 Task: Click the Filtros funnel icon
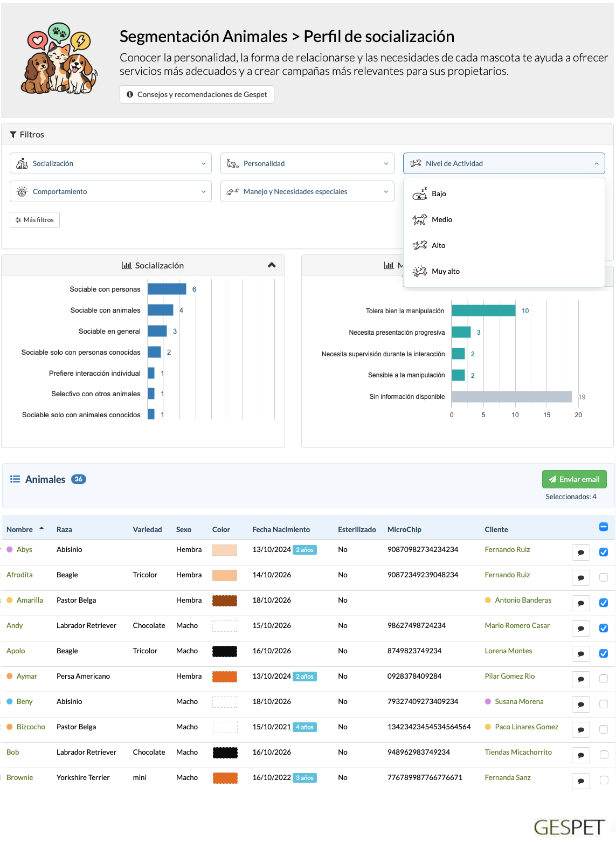tap(13, 135)
